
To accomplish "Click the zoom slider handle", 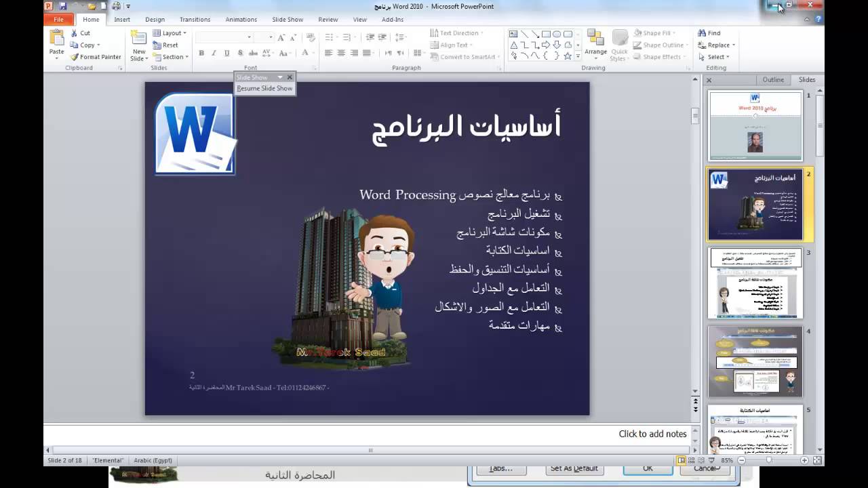I will 769,460.
